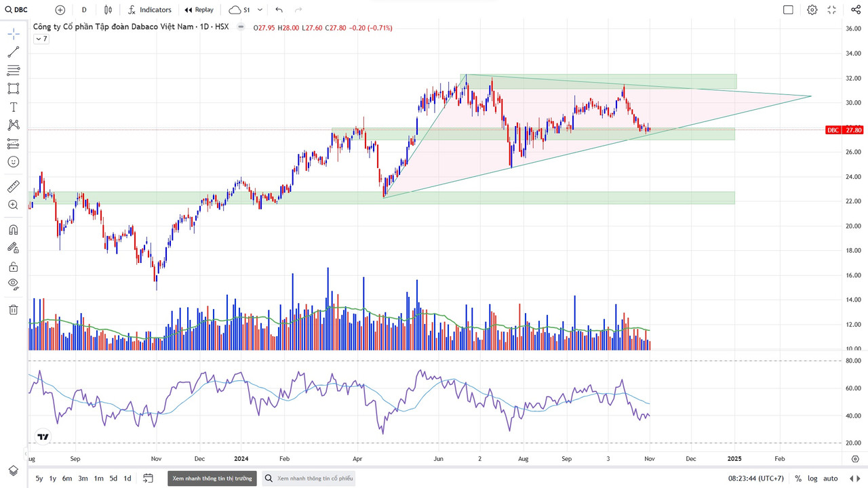Image resolution: width=868 pixels, height=488 pixels.
Task: Select the 5y date range
Action: pyautogui.click(x=39, y=479)
